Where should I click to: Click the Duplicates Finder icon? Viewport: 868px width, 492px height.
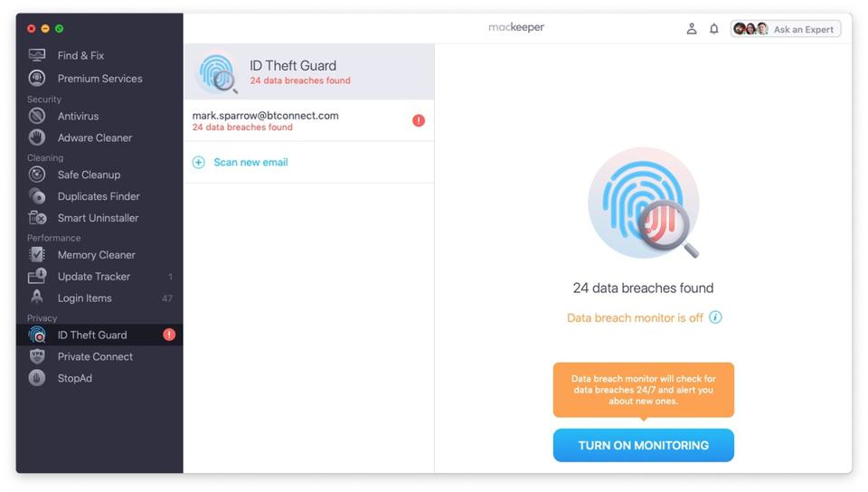tap(37, 196)
